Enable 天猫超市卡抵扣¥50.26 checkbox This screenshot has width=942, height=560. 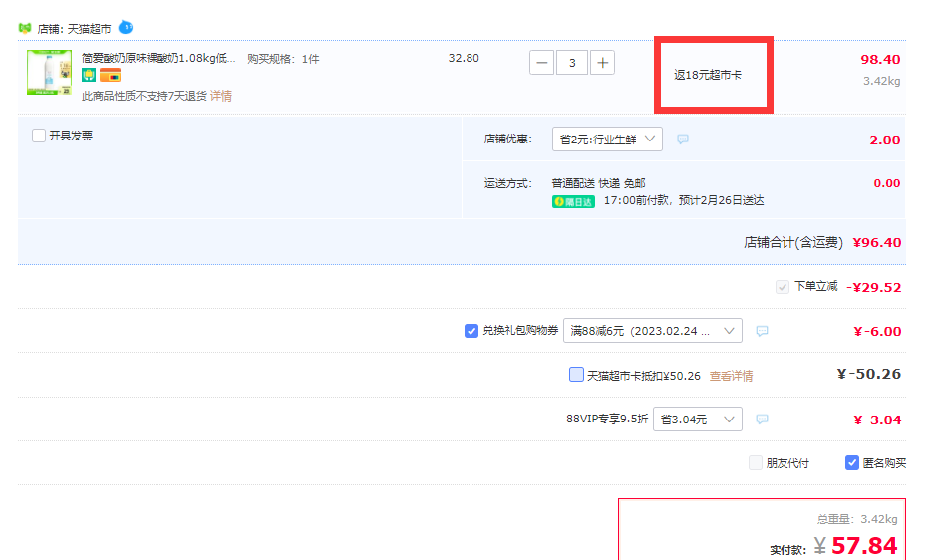point(576,375)
